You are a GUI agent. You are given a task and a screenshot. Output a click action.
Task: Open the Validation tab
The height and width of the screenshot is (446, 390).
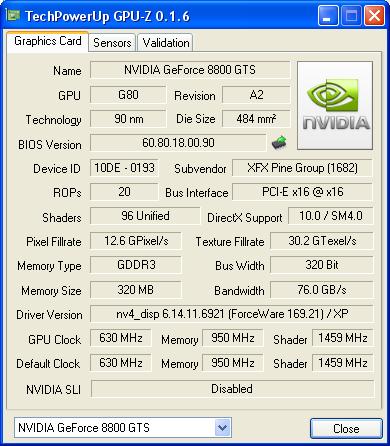coord(165,43)
